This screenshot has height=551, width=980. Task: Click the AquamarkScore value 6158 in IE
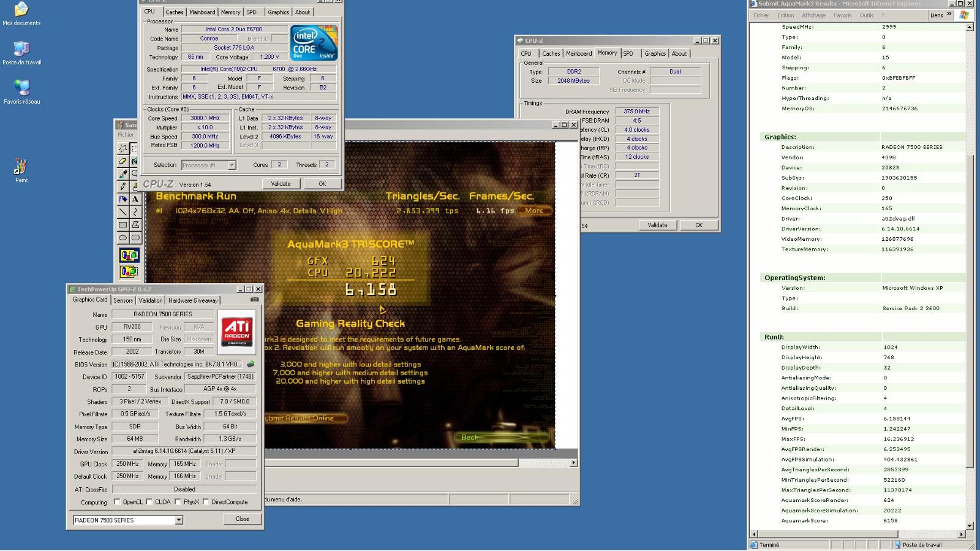click(890, 521)
